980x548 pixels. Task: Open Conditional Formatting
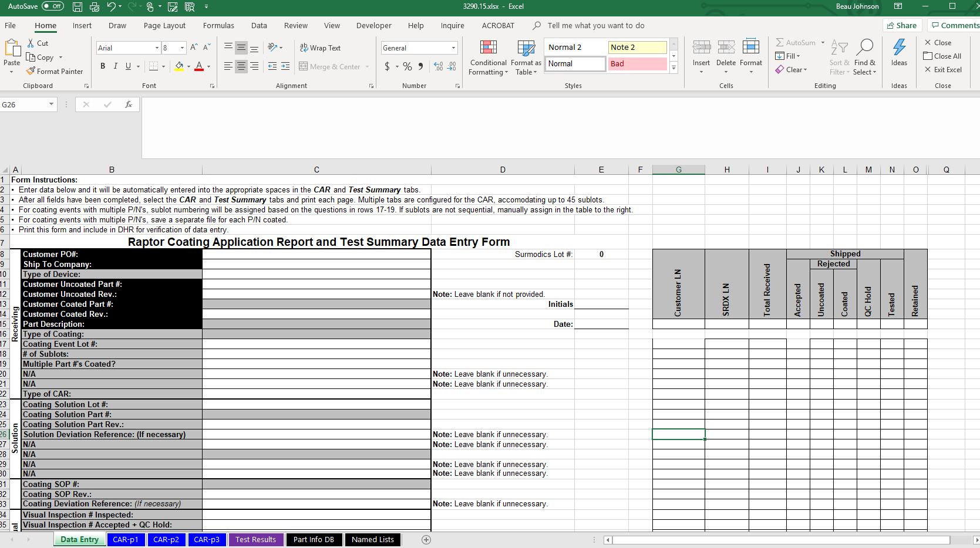488,58
